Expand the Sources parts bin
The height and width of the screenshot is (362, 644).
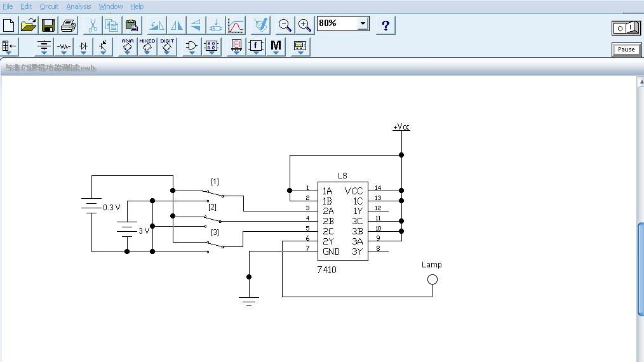click(x=44, y=46)
